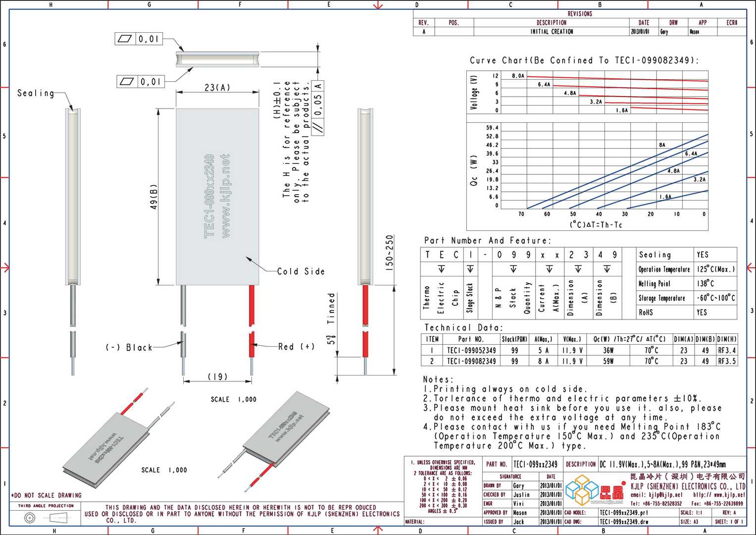Click the 'Curve Chart' title text

click(584, 60)
